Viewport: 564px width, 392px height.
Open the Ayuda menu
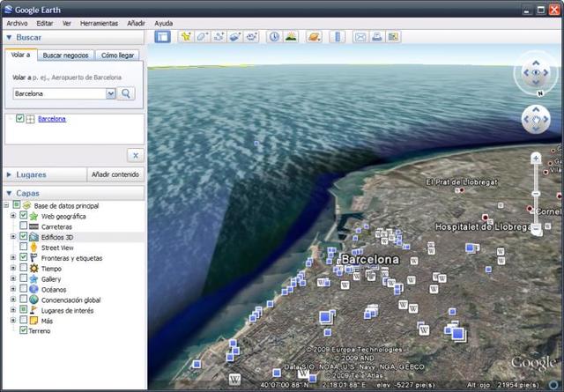click(x=164, y=24)
